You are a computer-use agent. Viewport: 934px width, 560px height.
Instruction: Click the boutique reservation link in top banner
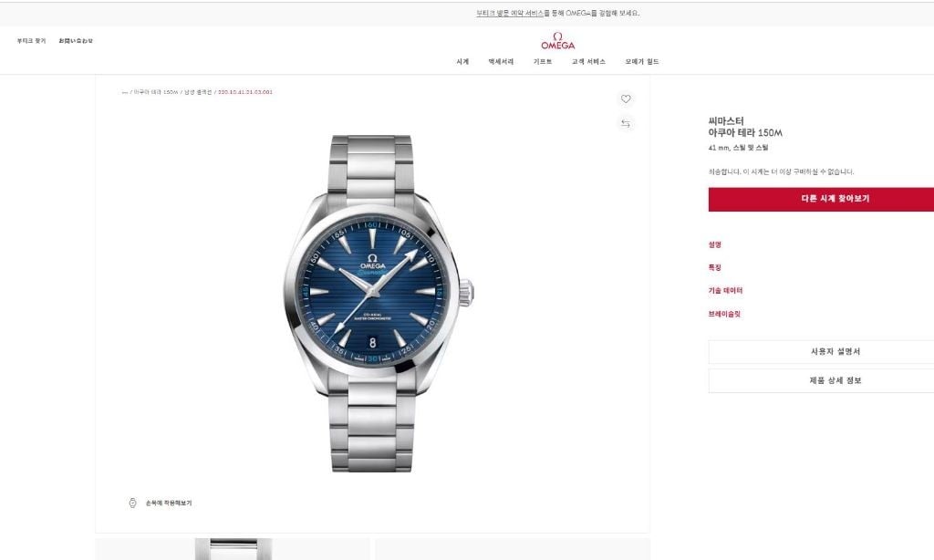pos(510,13)
